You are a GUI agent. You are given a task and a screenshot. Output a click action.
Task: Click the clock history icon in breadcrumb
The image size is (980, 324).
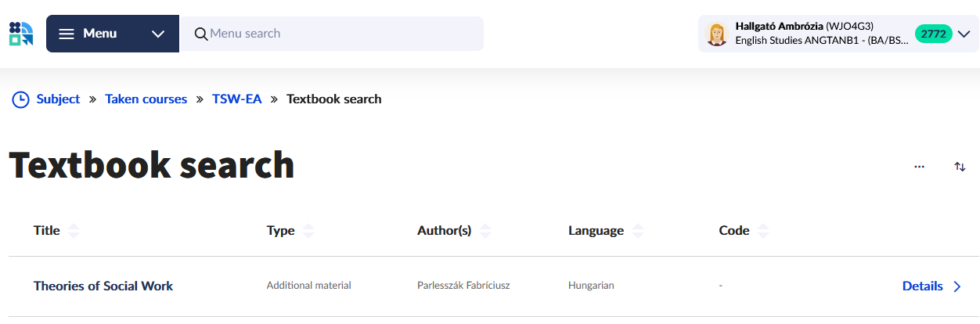click(20, 99)
